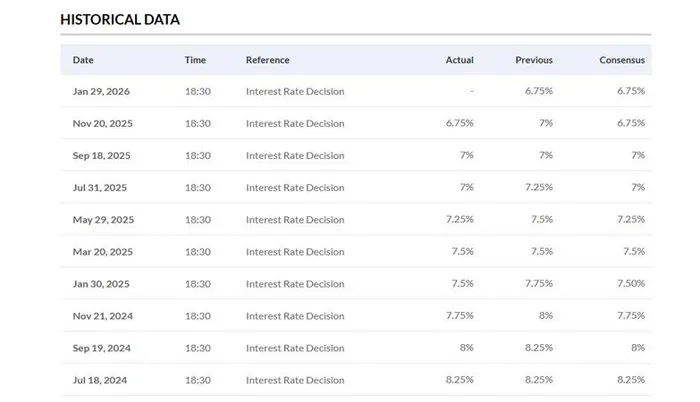Click the Date column header
The height and width of the screenshot is (402, 700).
coord(83,60)
